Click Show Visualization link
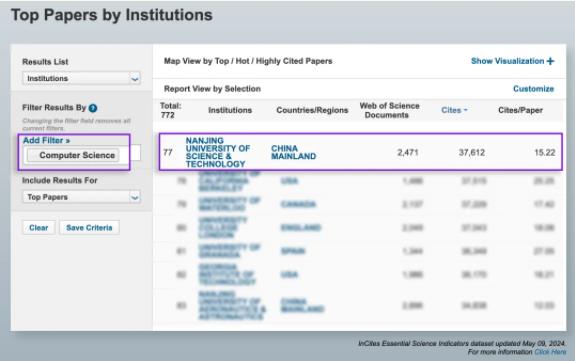Screen dimensions: 575x361 (507, 61)
